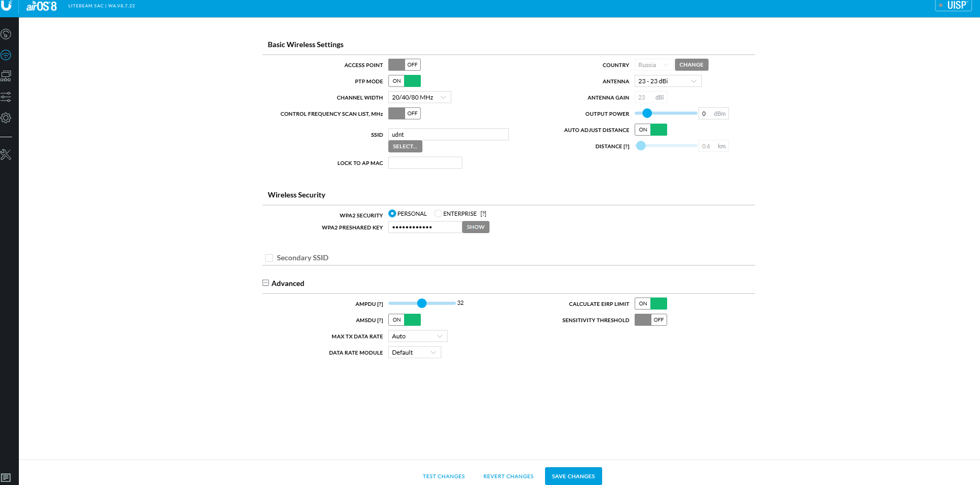This screenshot has width=980, height=485.
Task: Open the Dashboard gauge icon in sidebar
Action: (6, 34)
